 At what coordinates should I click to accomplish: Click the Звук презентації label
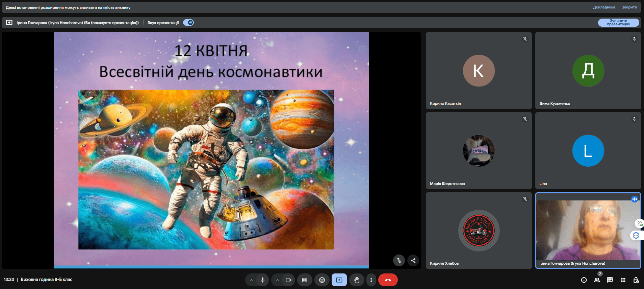point(163,23)
